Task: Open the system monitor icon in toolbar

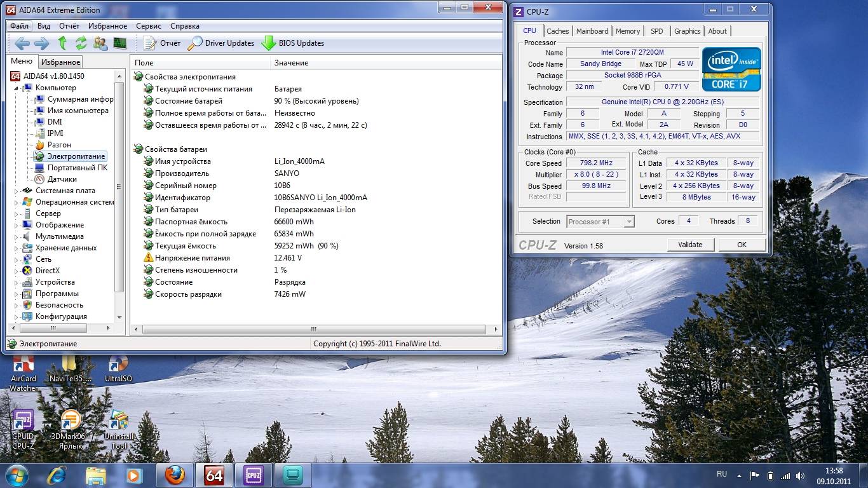Action: pyautogui.click(x=119, y=43)
